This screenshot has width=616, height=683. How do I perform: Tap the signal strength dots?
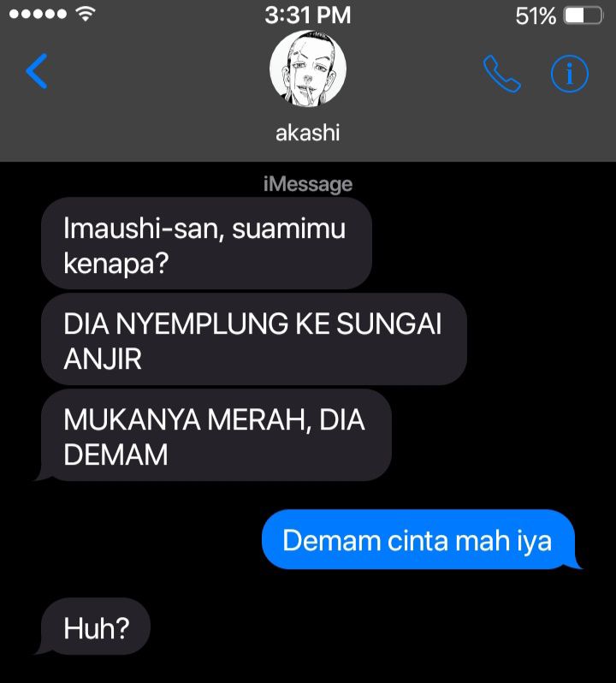point(38,15)
